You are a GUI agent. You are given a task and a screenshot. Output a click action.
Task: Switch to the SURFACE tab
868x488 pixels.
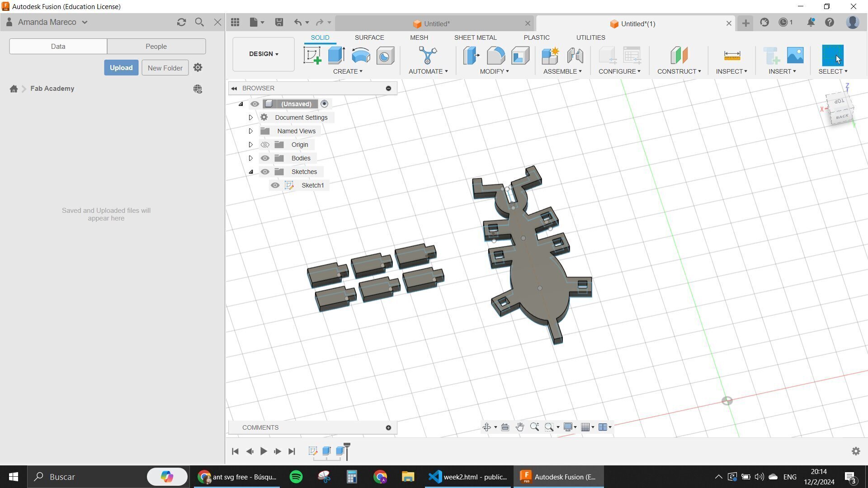[x=369, y=38]
